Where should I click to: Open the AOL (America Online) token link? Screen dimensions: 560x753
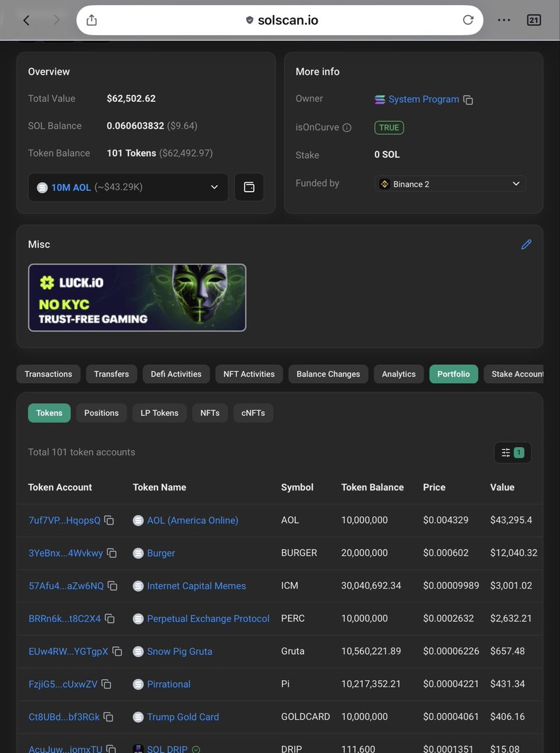[x=192, y=521]
